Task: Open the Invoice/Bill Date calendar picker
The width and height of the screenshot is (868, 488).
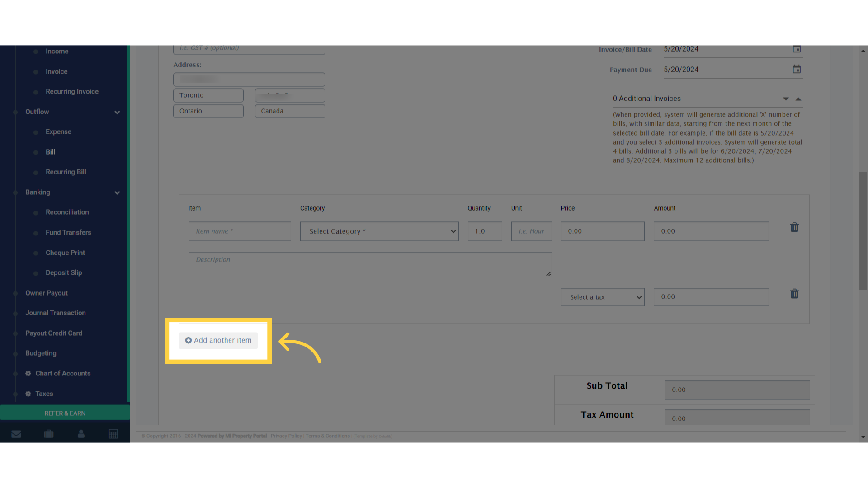Action: click(x=797, y=49)
